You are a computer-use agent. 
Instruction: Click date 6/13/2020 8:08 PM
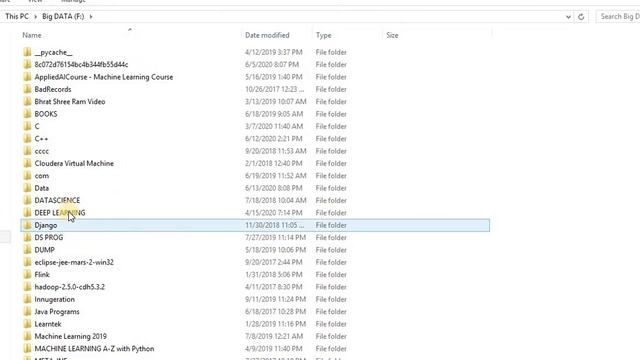(x=273, y=188)
